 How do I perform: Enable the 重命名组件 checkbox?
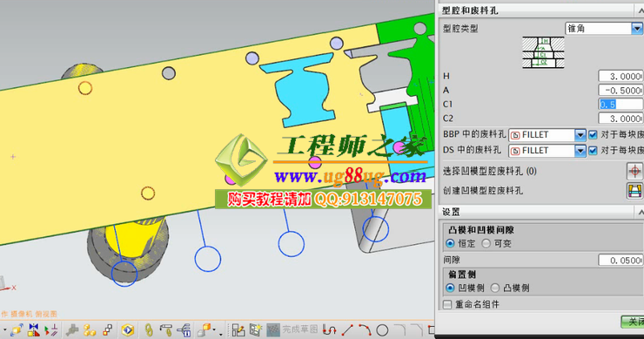coord(447,304)
